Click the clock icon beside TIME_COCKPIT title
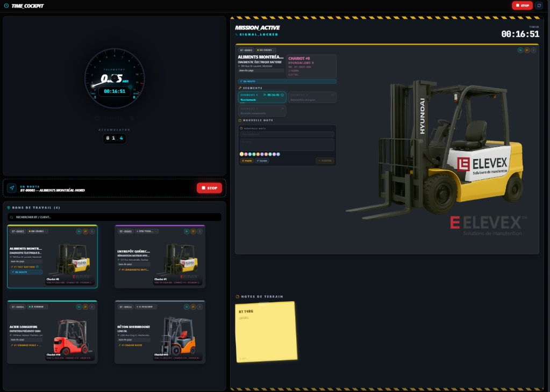550x392 pixels. coord(6,5)
